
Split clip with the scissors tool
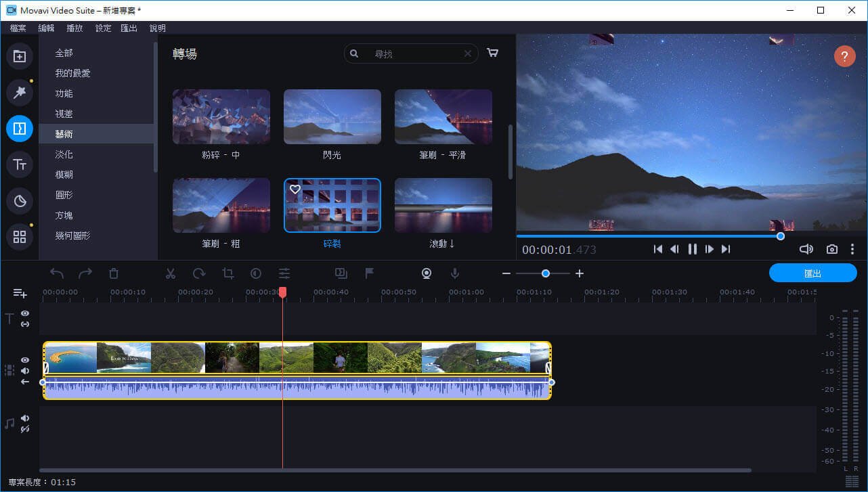pos(171,273)
